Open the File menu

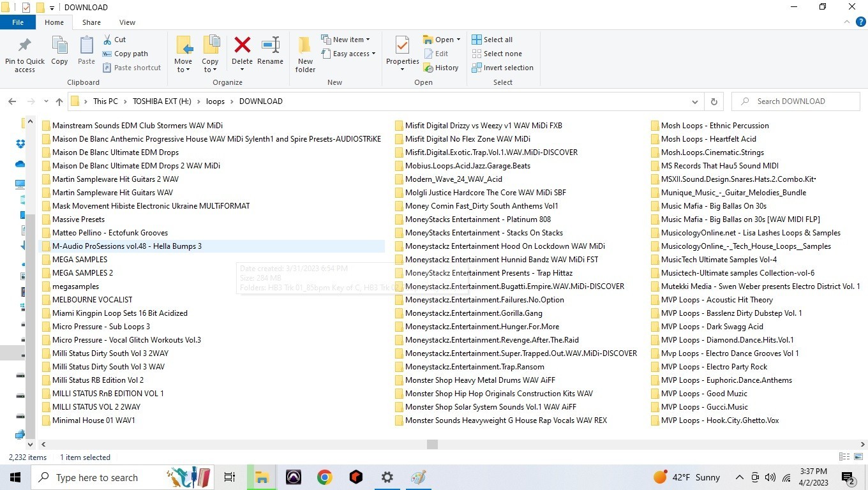[x=18, y=22]
